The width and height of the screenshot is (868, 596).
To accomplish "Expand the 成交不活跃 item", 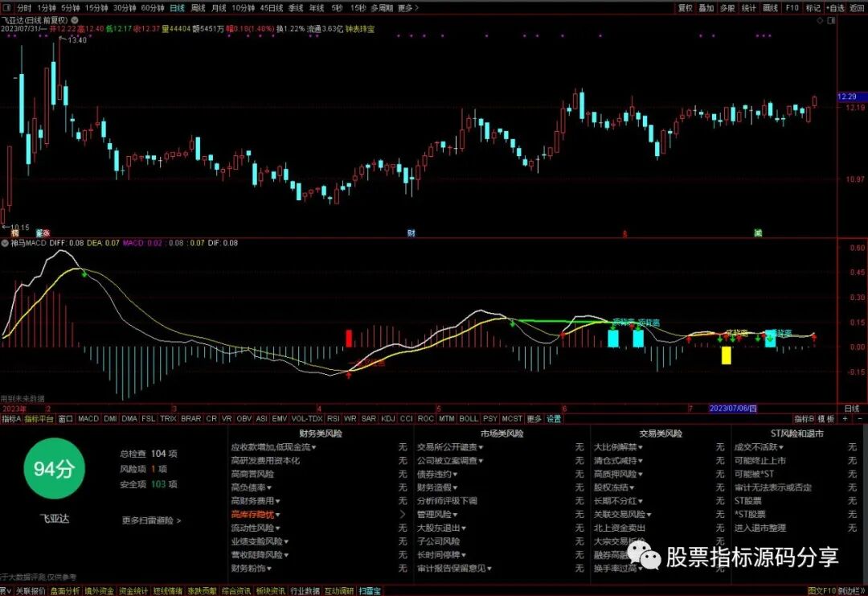I will pyautogui.click(x=759, y=447).
